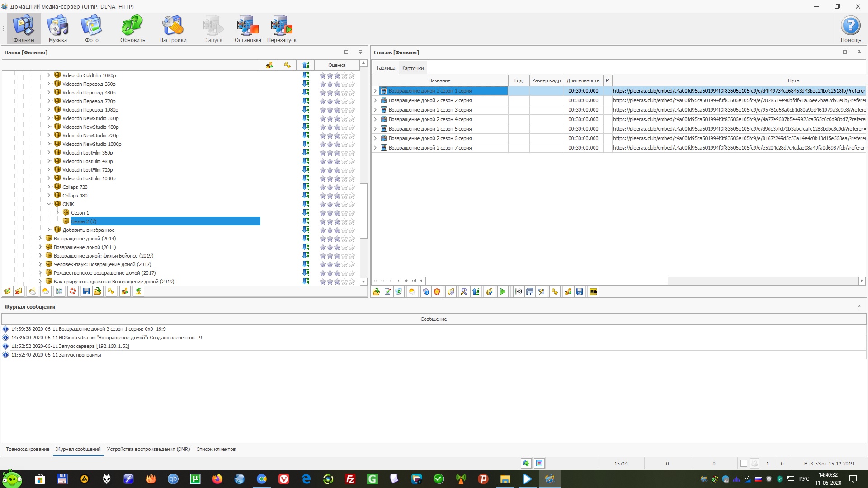Sort list by Длительность column header
868x488 pixels.
[583, 80]
